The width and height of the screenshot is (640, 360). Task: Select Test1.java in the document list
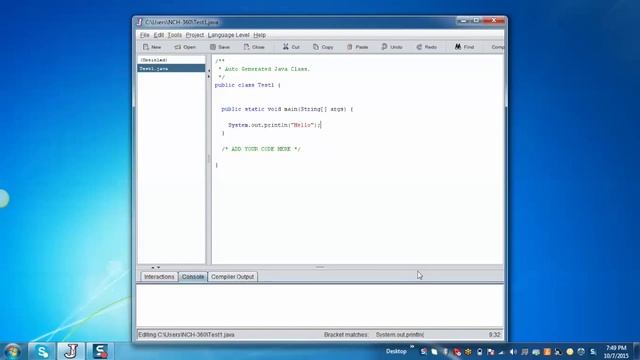(171, 69)
